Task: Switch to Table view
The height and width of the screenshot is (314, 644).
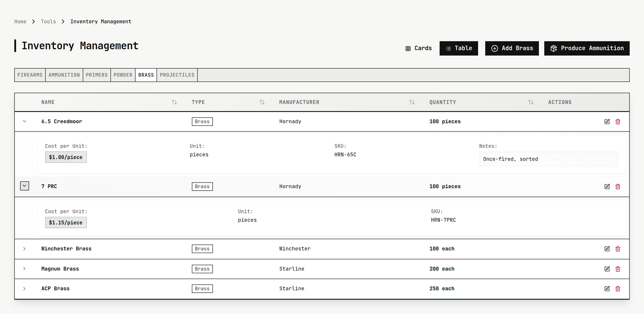Action: click(458, 48)
